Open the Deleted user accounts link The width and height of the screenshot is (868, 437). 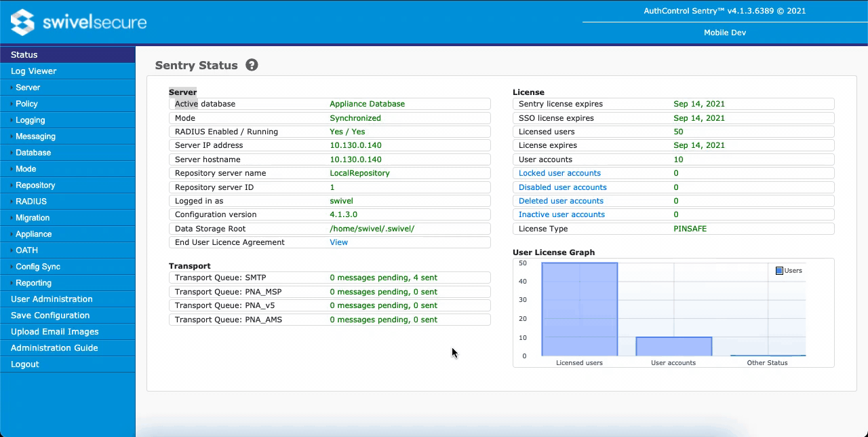tap(561, 201)
